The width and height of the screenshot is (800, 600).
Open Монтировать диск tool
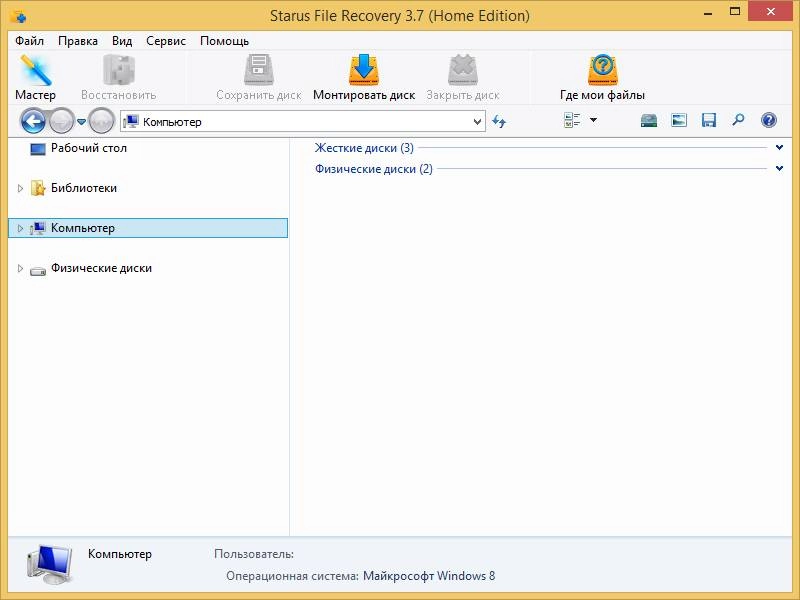[364, 78]
